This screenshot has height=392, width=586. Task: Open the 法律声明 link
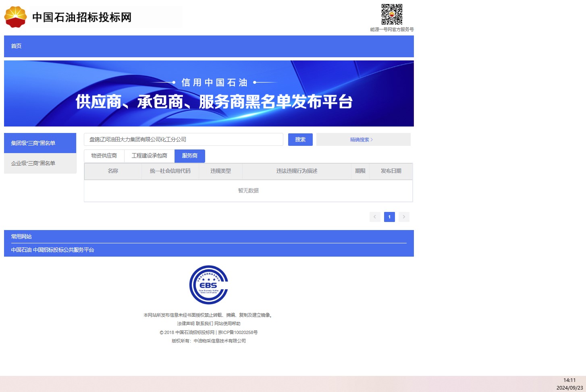[186, 324]
